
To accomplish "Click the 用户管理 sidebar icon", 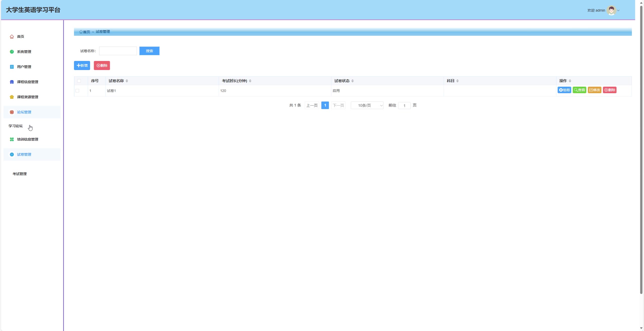I will coord(12,67).
